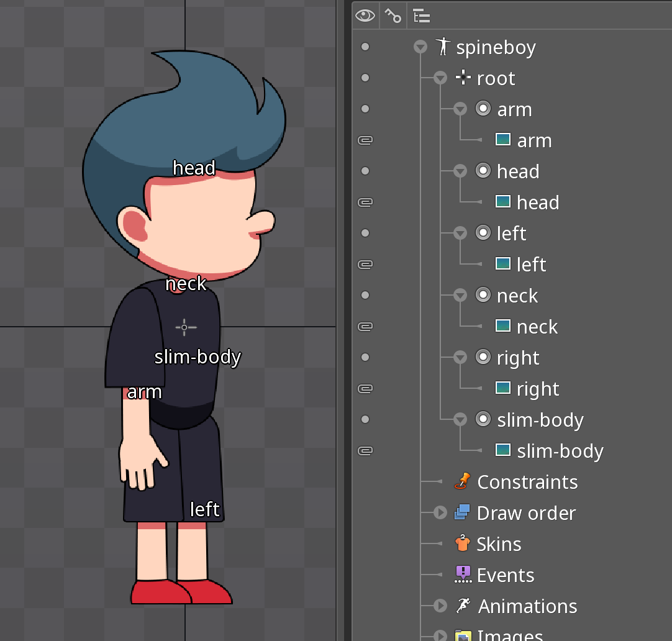672x641 pixels.
Task: Toggle visibility dot for head slot
Action: pyautogui.click(x=365, y=171)
